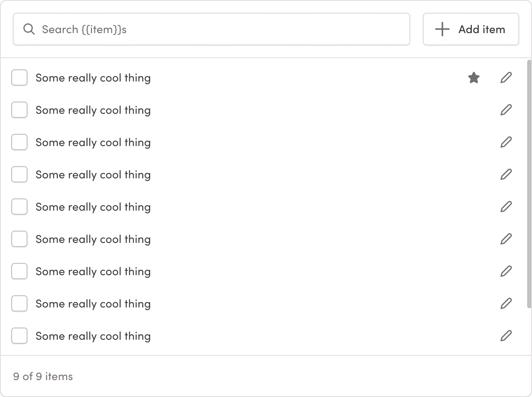This screenshot has width=532, height=397.
Task: Check the last item's checkbox
Action: [x=19, y=336]
